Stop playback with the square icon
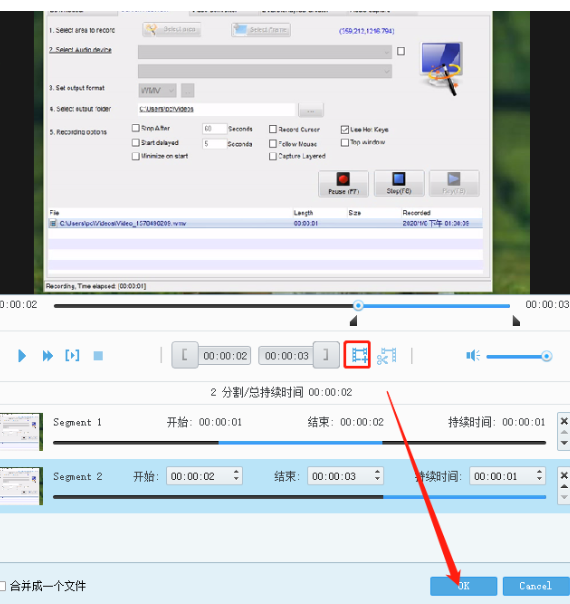570x604 pixels. (x=98, y=356)
